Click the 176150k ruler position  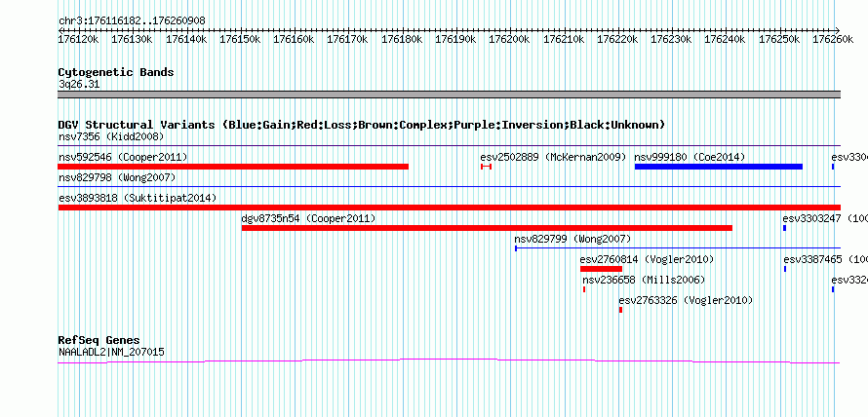240,39
